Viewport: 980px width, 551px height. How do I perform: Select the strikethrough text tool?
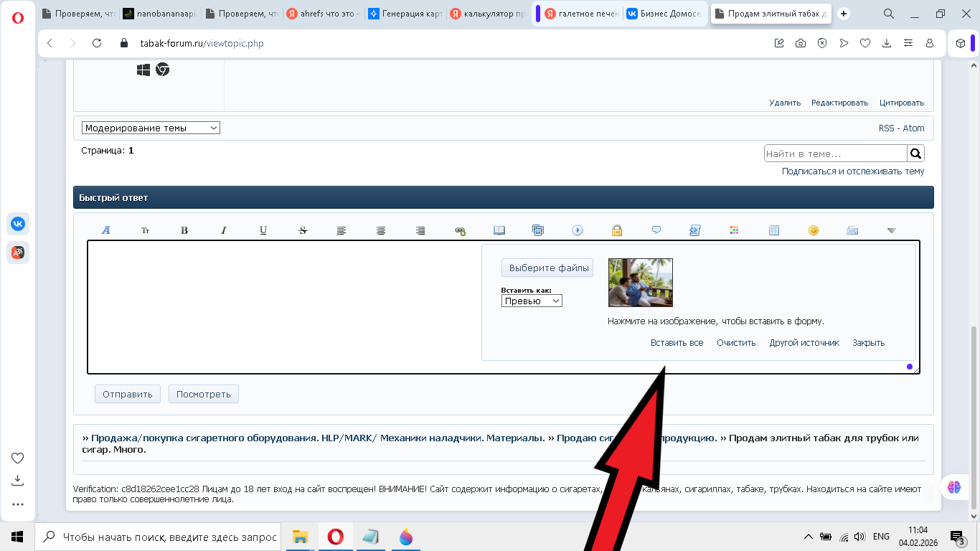[x=302, y=230]
